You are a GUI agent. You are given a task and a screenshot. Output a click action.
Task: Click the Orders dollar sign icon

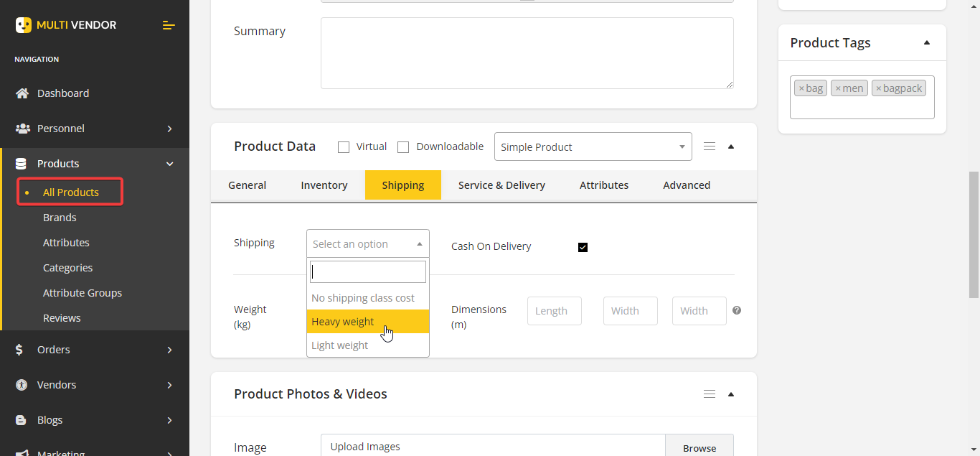[22, 350]
